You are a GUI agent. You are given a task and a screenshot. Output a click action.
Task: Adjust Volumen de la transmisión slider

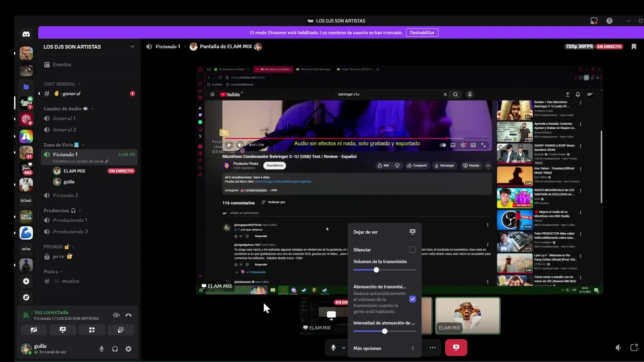coord(384,270)
